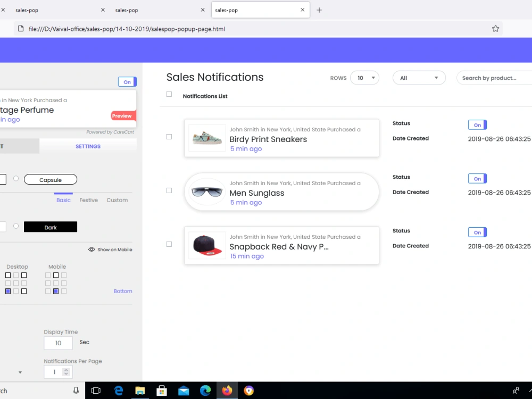Expand the dropdown arrow at panel bottom
Screen dimensions: 532x399
coord(20,372)
